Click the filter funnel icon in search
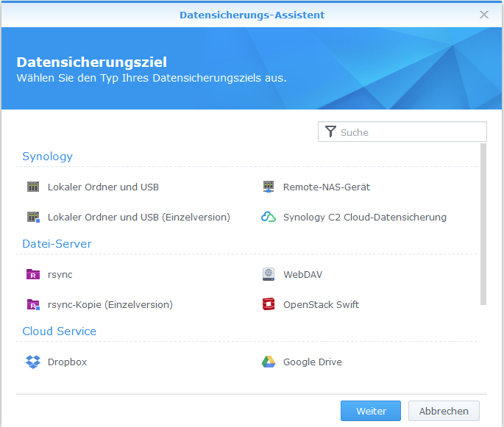 click(x=330, y=132)
